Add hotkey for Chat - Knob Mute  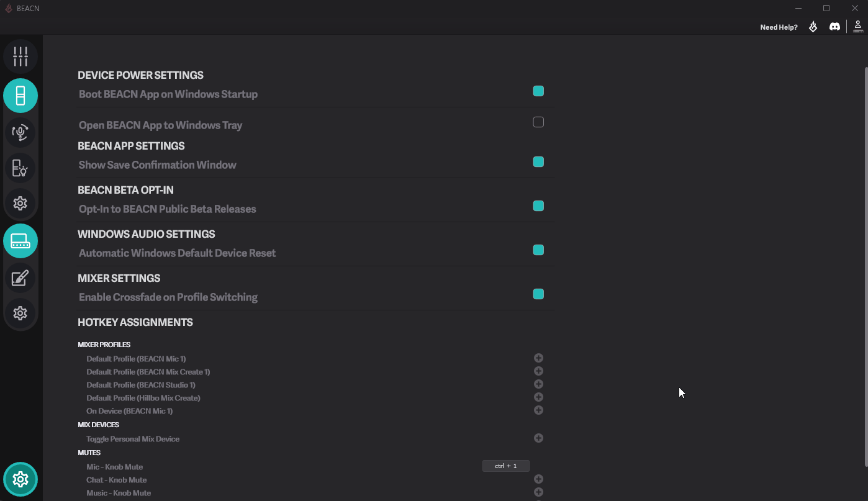tap(538, 479)
